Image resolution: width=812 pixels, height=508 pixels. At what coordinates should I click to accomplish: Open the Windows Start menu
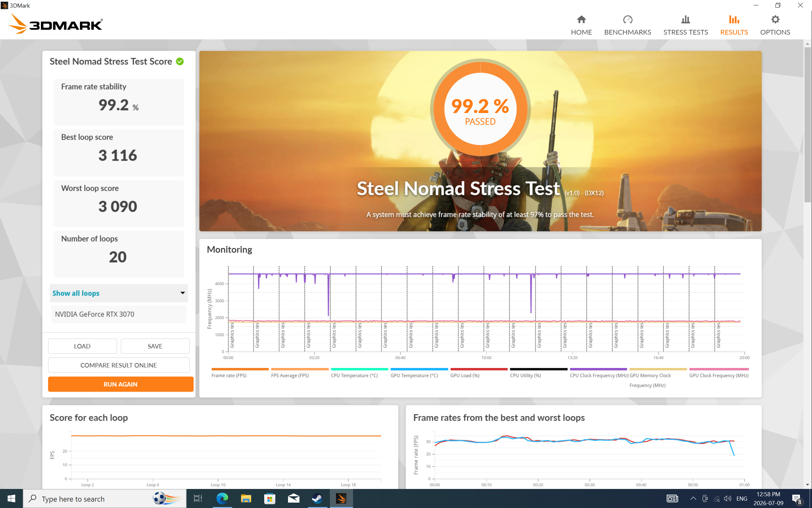(x=11, y=498)
